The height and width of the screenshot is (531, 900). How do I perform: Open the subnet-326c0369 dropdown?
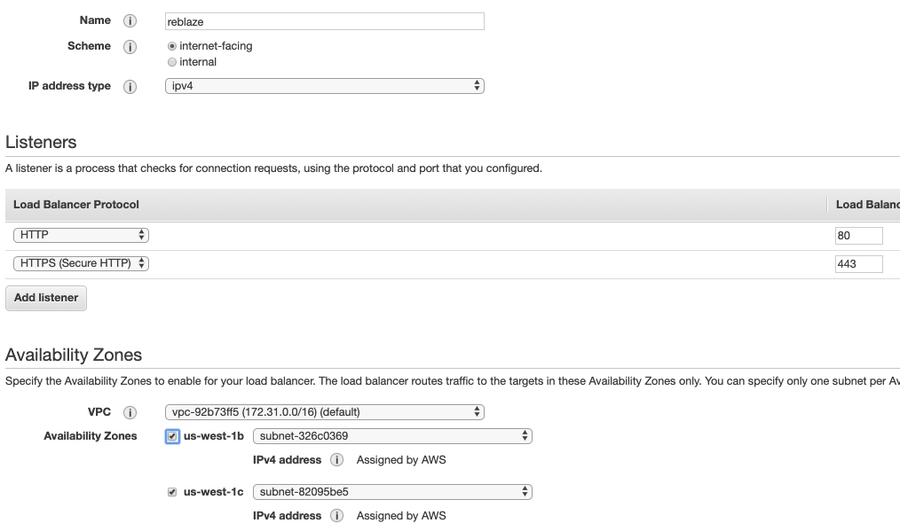(x=392, y=436)
